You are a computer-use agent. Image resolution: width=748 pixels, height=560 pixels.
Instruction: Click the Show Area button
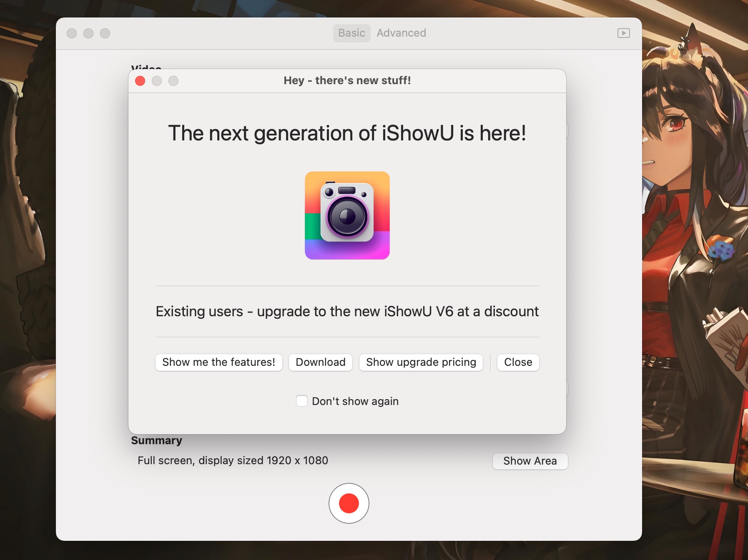[x=530, y=461]
